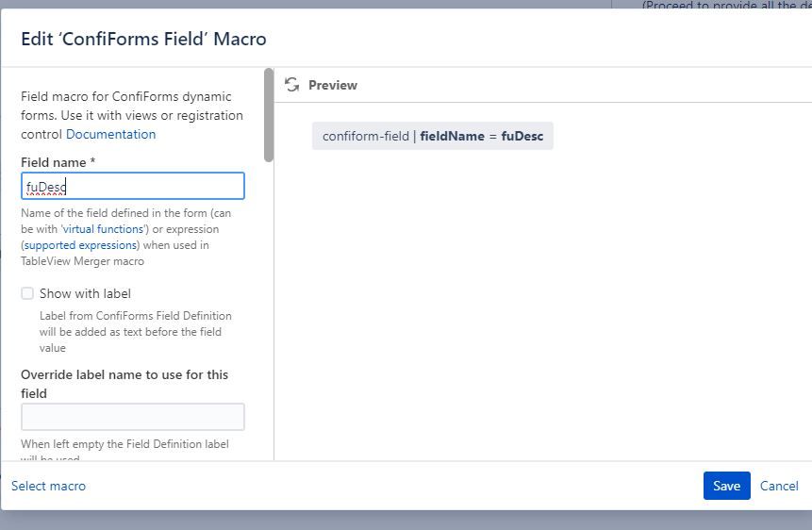
Task: Click the Preview heading label
Action: (333, 85)
